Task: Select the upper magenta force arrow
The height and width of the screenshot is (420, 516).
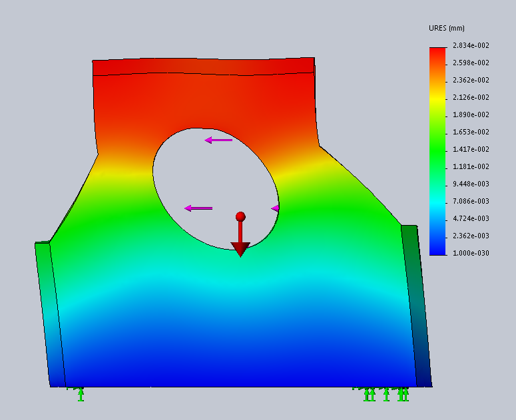Action: 218,140
